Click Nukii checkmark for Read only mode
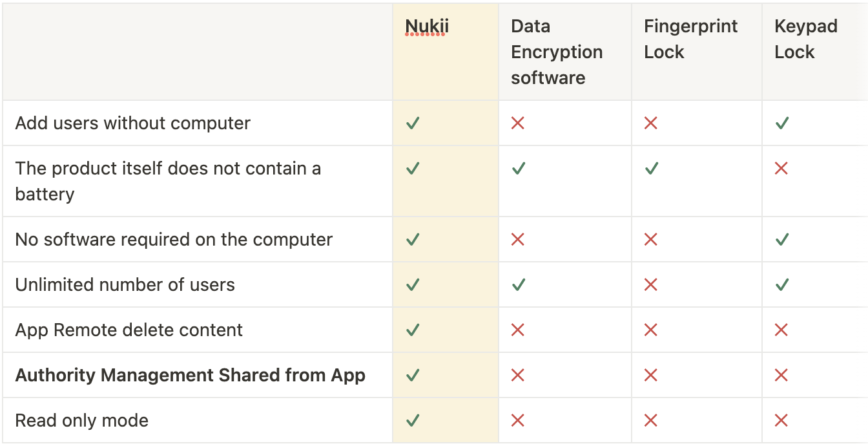Image resolution: width=868 pixels, height=446 pixels. click(413, 420)
